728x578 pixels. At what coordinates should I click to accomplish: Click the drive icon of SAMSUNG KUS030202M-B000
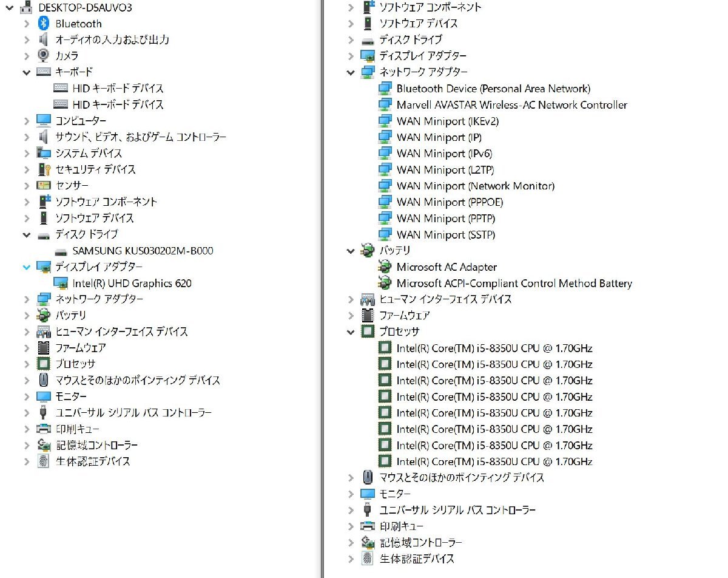[x=60, y=251]
